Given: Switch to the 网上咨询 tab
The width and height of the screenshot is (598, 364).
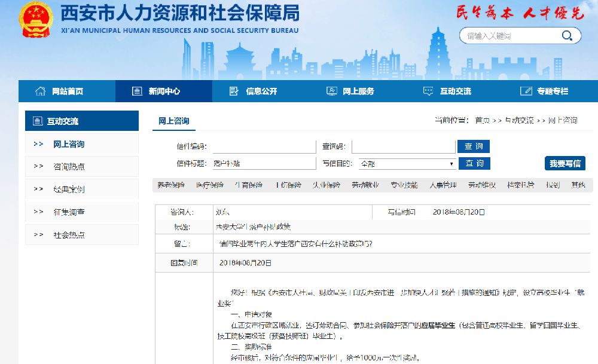Looking at the screenshot, I should (173, 121).
